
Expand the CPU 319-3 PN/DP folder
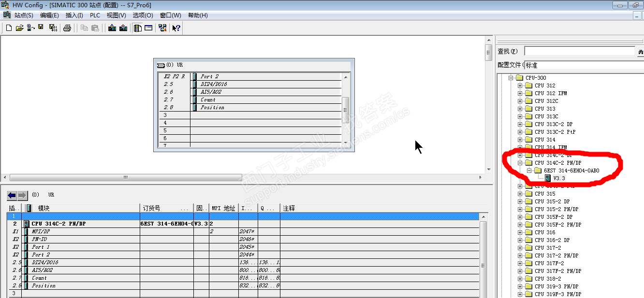[x=520, y=286]
